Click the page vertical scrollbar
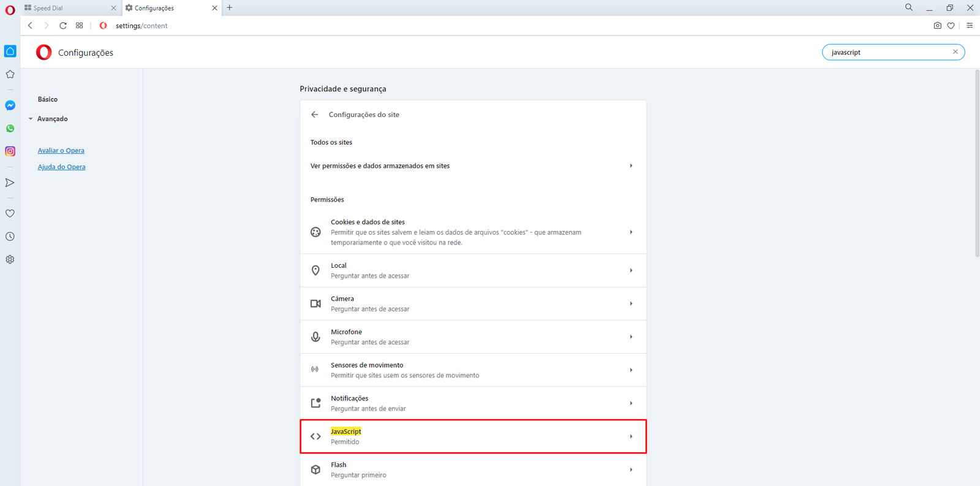 pyautogui.click(x=976, y=165)
